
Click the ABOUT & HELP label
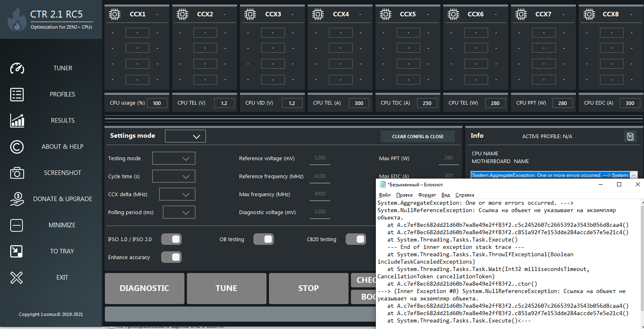[x=62, y=147]
